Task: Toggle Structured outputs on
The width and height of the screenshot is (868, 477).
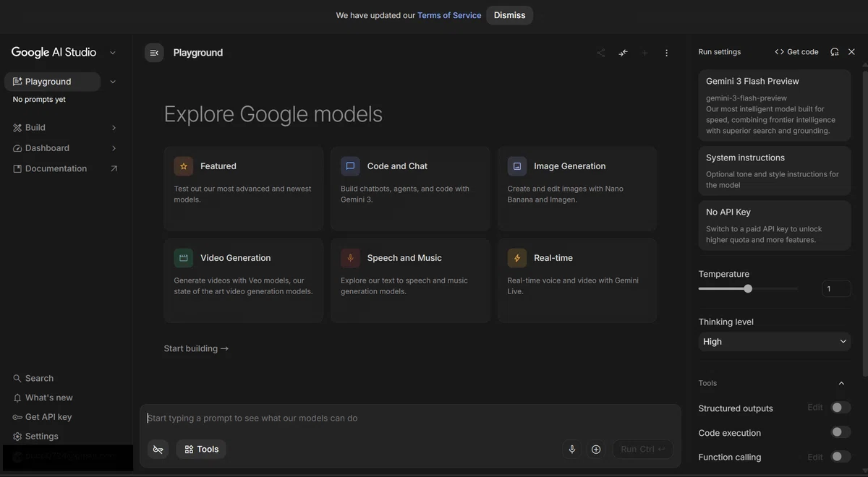Action: pos(841,408)
